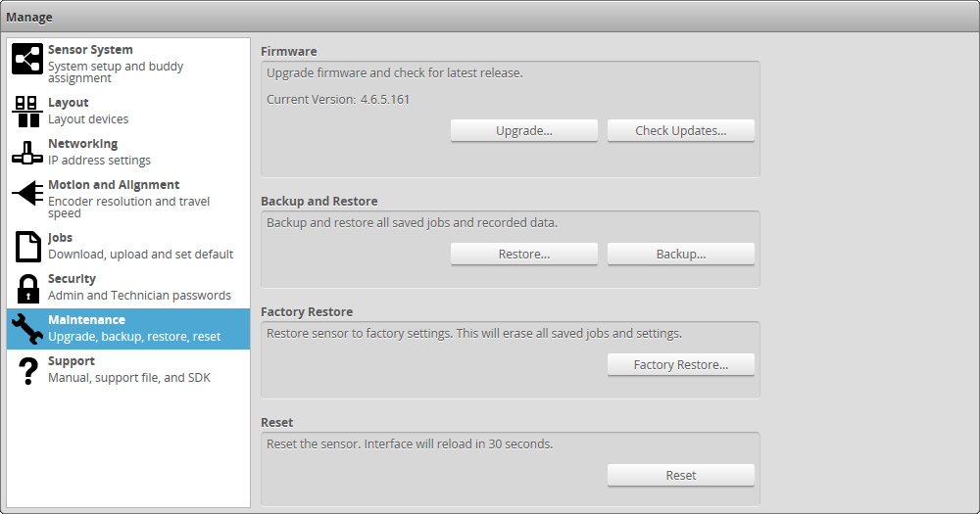The width and height of the screenshot is (980, 514).
Task: Click the 'Reset the sensor. Interface will reload' text
Action: tap(410, 444)
